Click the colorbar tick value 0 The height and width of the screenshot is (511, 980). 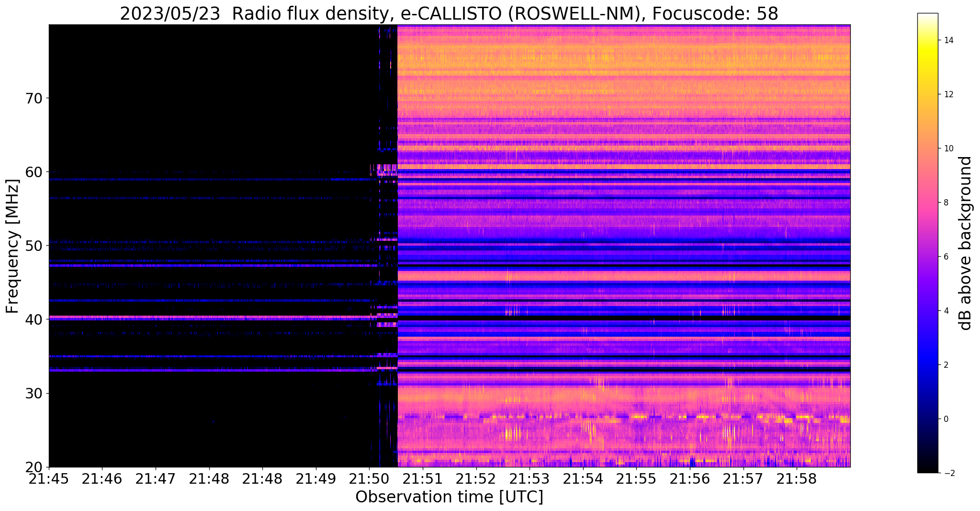(946, 419)
